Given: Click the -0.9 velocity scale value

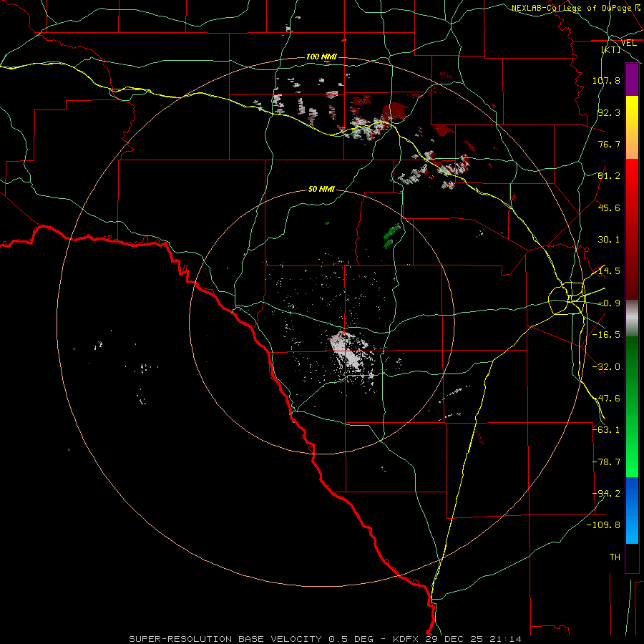Looking at the screenshot, I should click(609, 303).
